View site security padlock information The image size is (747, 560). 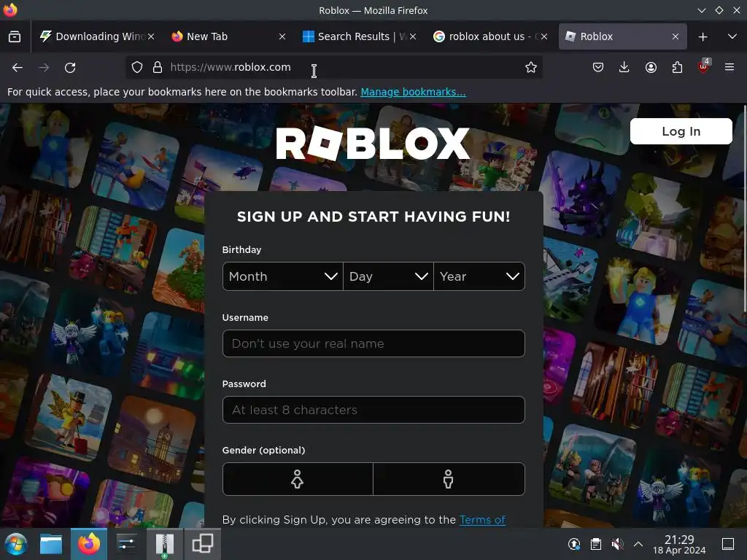click(x=158, y=67)
